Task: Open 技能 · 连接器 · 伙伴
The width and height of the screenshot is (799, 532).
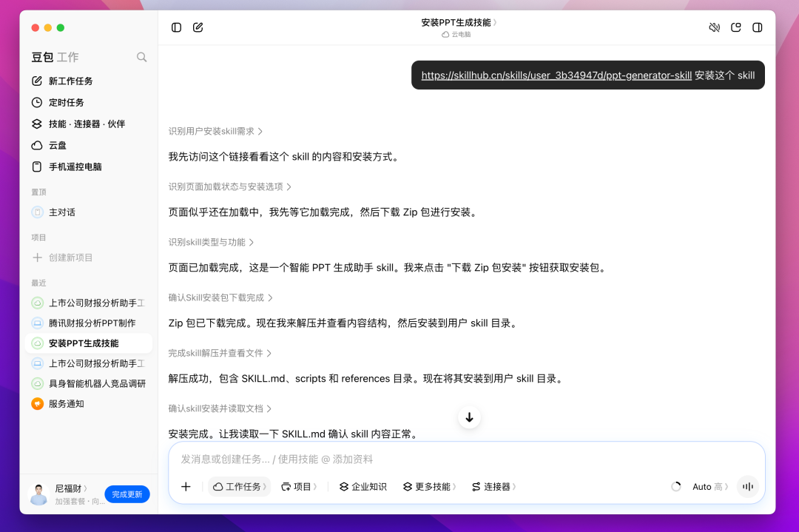Action: (x=88, y=124)
